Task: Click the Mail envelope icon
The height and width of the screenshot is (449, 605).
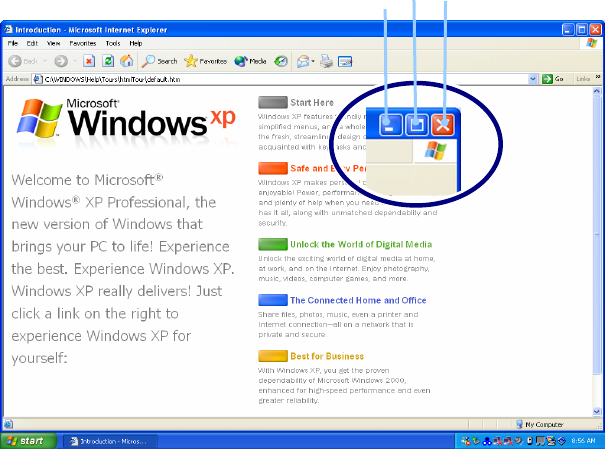Action: click(303, 61)
